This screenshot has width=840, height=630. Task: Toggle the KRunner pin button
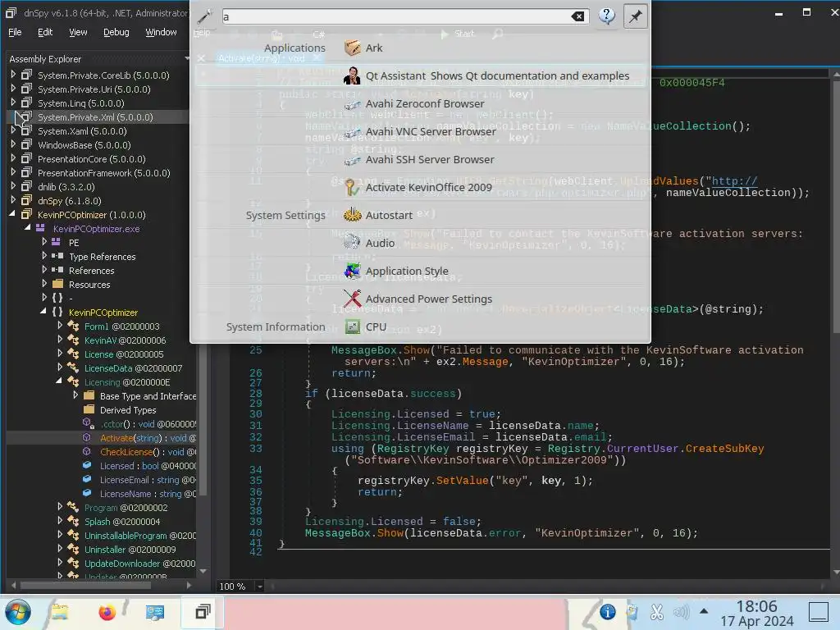click(x=636, y=16)
